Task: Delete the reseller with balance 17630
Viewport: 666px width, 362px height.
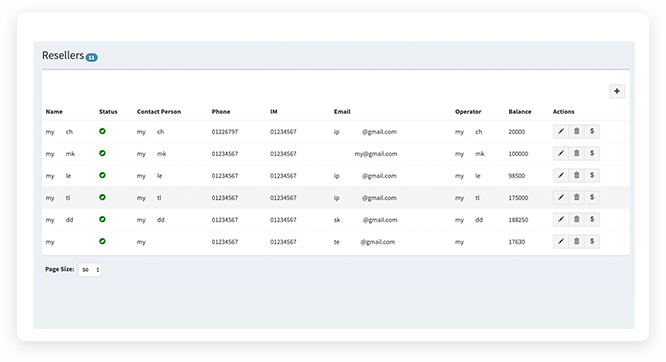Action: pyautogui.click(x=576, y=242)
